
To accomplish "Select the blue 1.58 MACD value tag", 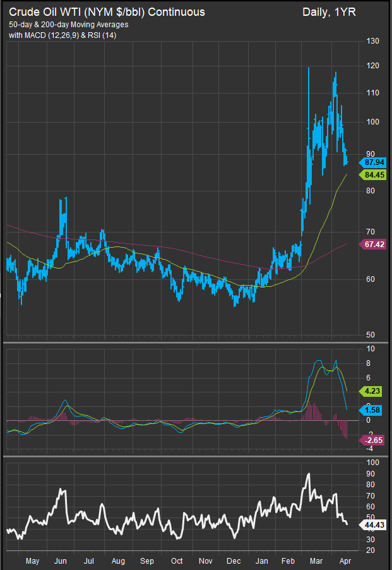I will 371,409.
